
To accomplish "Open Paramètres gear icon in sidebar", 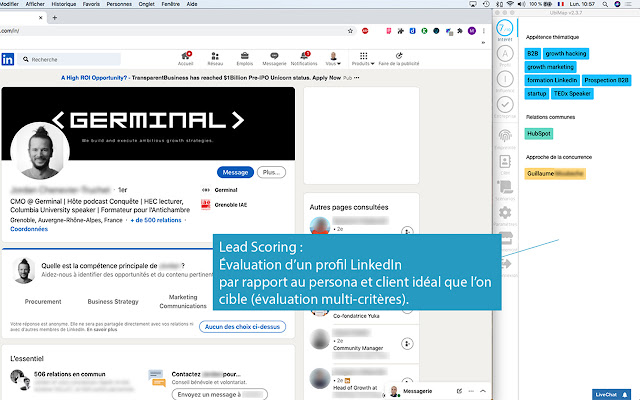I will click(x=505, y=213).
